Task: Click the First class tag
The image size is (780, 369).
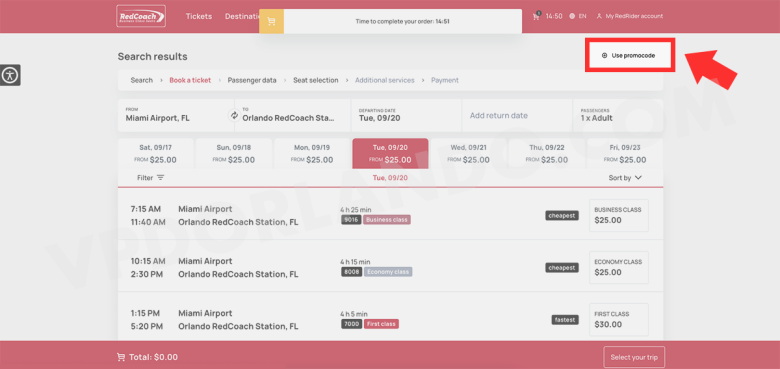Action: tap(381, 324)
